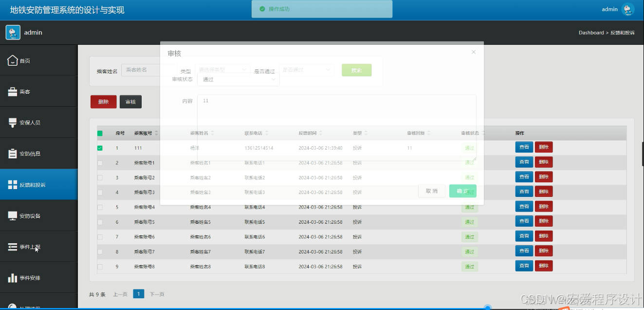The width and height of the screenshot is (644, 310).
Task: Click 下一页 pagination link
Action: (x=157, y=294)
